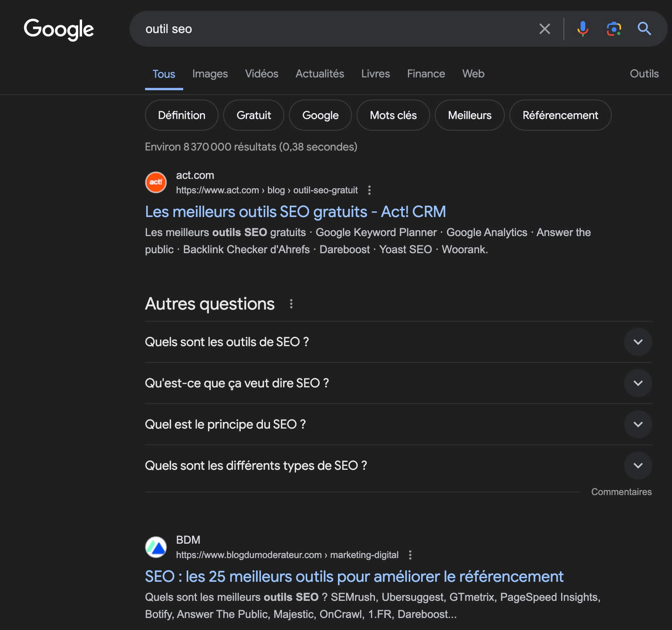Click the Google logo
This screenshot has height=630, width=672.
point(59,29)
